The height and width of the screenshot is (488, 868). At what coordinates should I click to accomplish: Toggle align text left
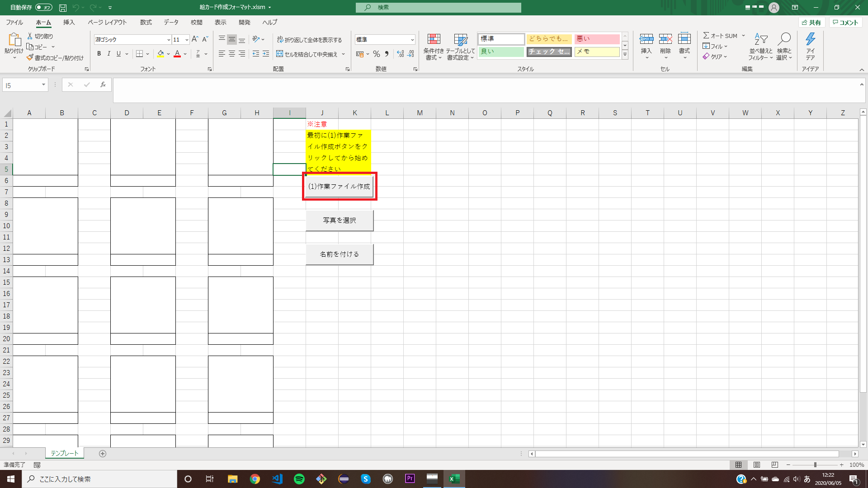(x=222, y=54)
